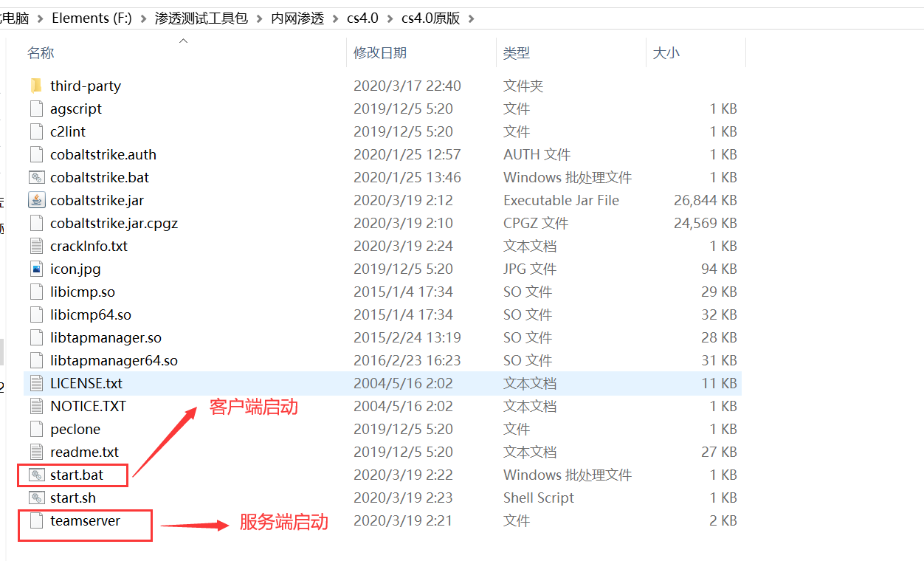This screenshot has width=924, height=561.
Task: Click the agscript file icon
Action: point(37,109)
